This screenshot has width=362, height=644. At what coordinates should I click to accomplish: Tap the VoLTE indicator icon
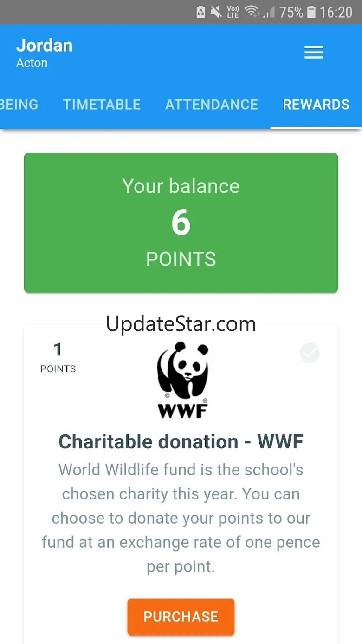pyautogui.click(x=233, y=12)
